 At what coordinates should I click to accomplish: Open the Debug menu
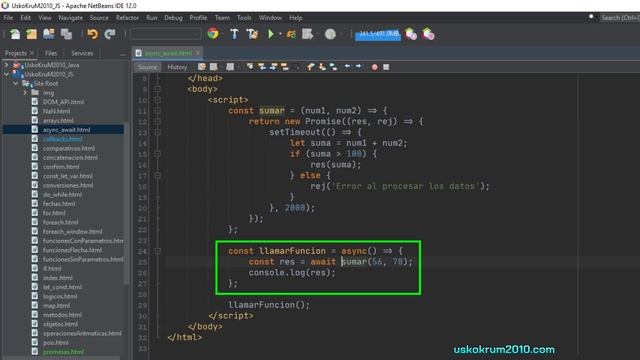click(x=173, y=18)
